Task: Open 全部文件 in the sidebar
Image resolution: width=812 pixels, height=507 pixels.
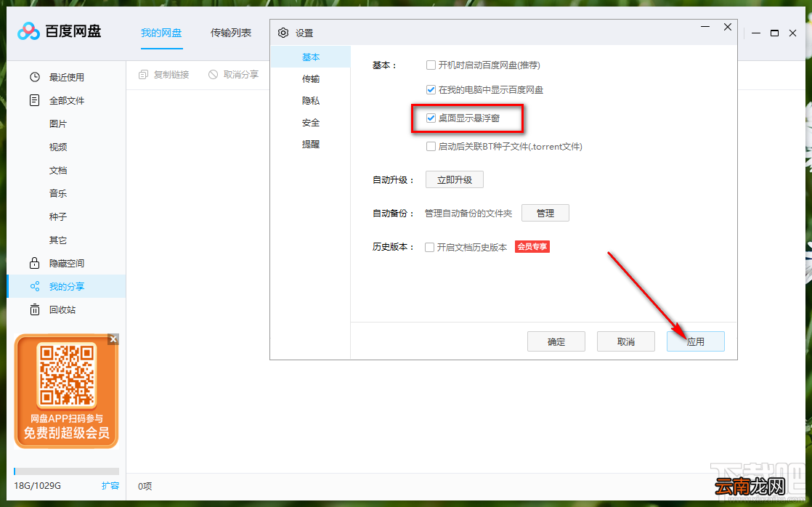Action: point(66,100)
